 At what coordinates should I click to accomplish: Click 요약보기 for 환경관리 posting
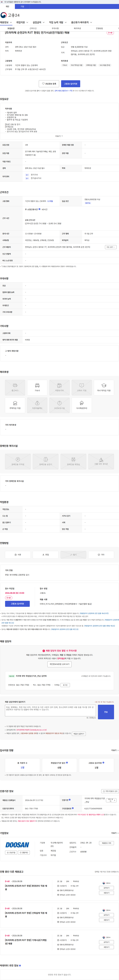click(x=106, y=888)
